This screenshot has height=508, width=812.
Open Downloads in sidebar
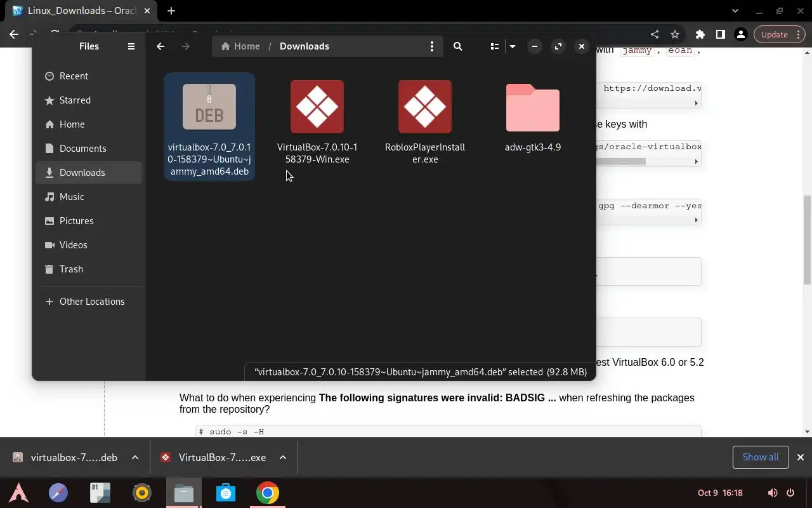coord(89,173)
